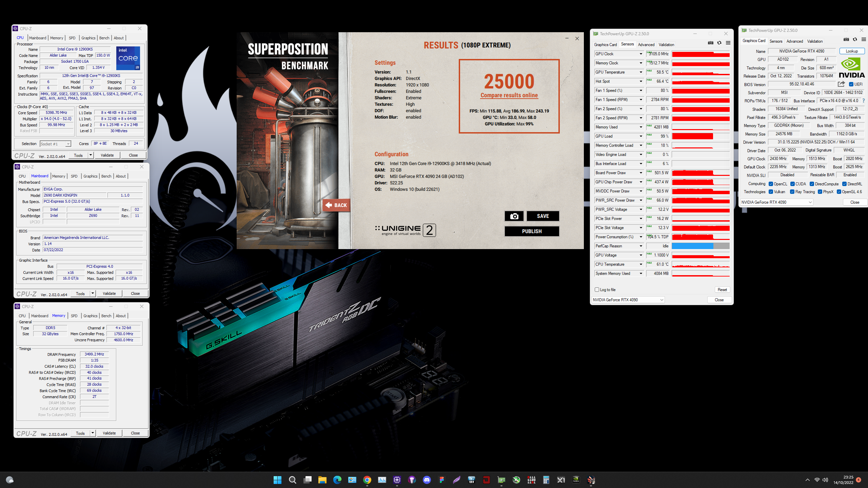Image resolution: width=868 pixels, height=488 pixels.
Task: Click the Fan 1 Speed (%) red graph
Action: tap(701, 90)
